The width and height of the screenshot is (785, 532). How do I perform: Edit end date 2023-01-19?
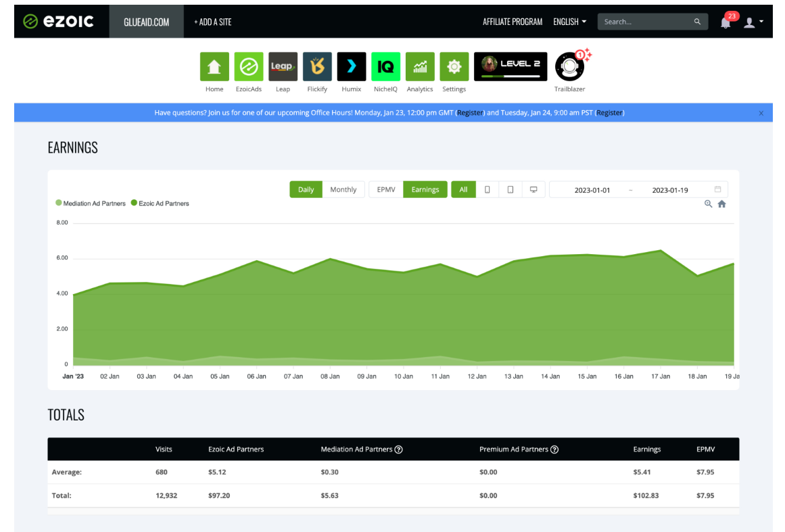pyautogui.click(x=670, y=190)
